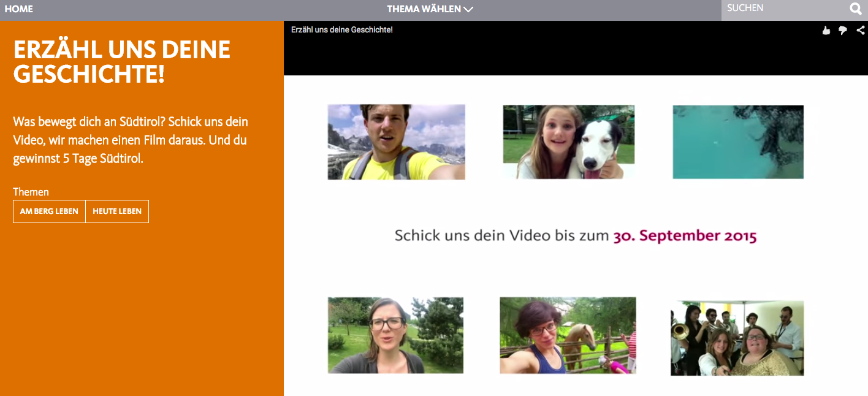
Task: Open the HEUTE LEBEN topic
Action: click(x=116, y=211)
